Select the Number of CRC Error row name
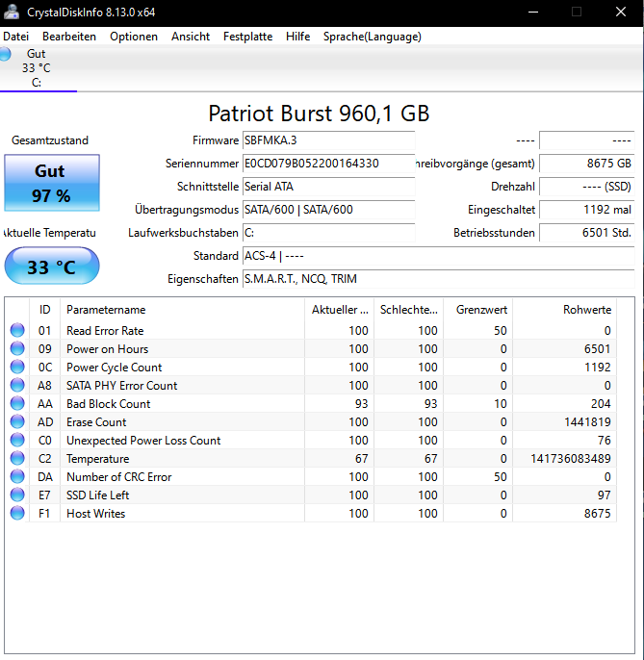Screen dimensions: 644x660 (x=119, y=477)
